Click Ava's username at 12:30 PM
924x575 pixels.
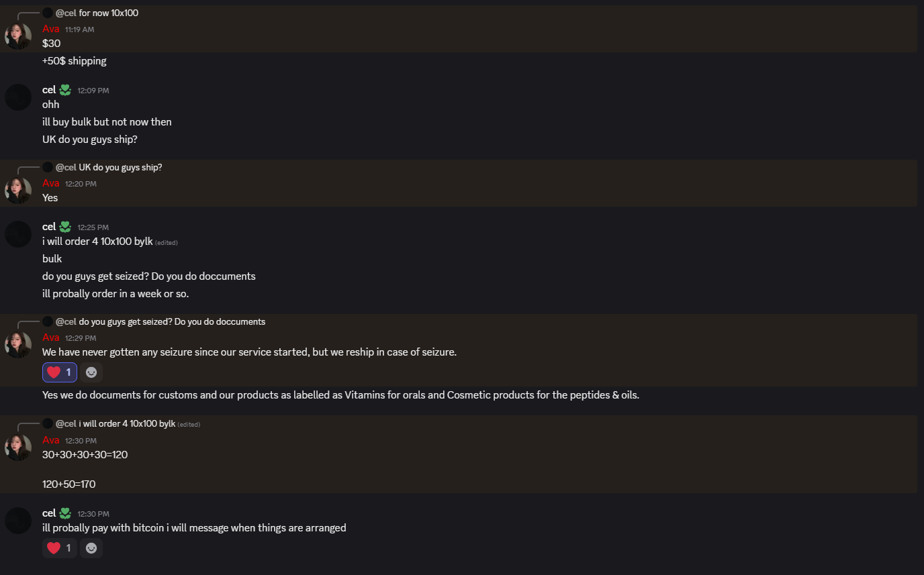pos(51,440)
